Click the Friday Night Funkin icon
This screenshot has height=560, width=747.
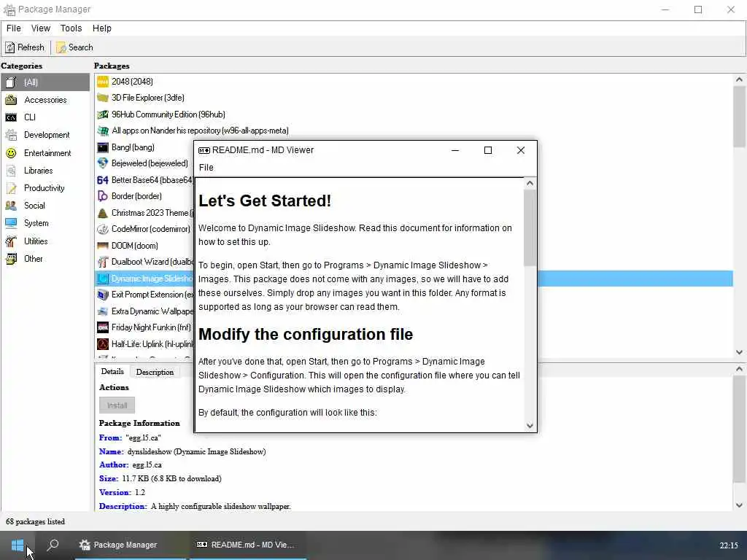[102, 327]
